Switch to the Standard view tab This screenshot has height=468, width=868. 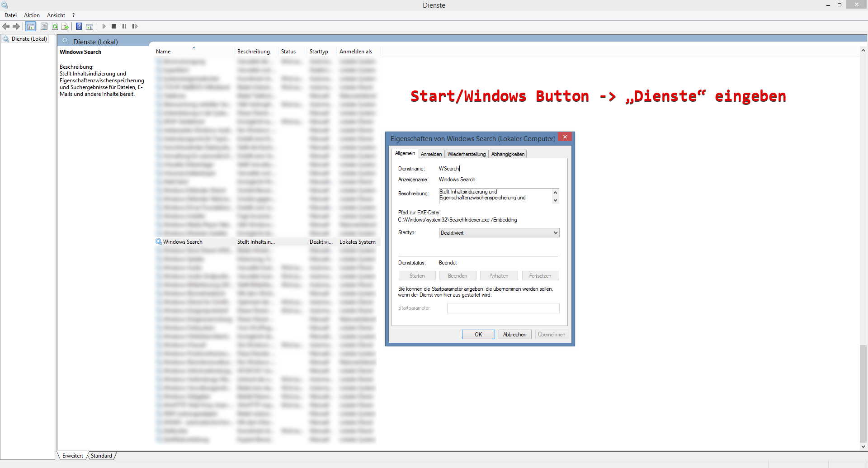(x=101, y=456)
